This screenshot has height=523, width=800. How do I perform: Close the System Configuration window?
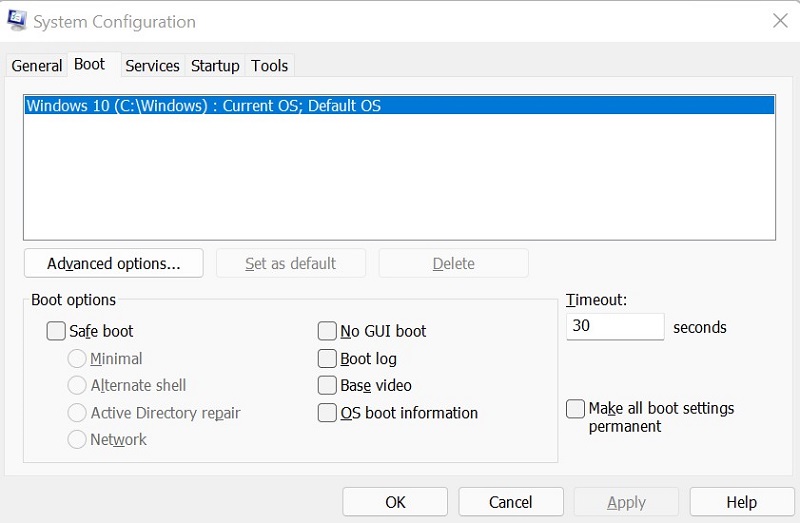click(x=779, y=21)
